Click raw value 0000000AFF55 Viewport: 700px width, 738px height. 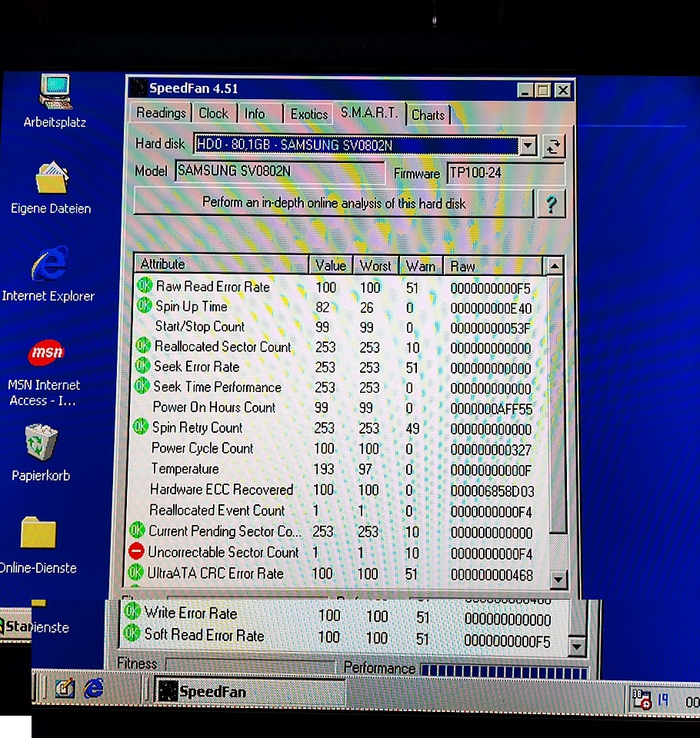point(492,409)
